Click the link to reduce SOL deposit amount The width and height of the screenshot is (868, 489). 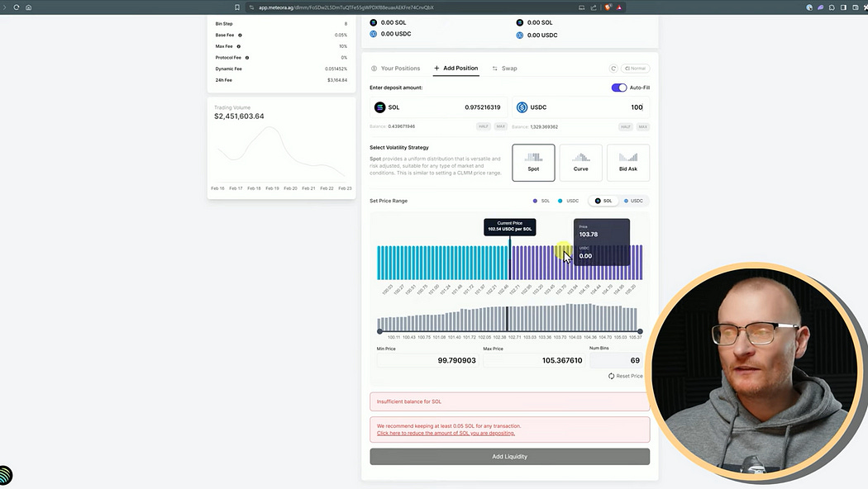pyautogui.click(x=446, y=433)
